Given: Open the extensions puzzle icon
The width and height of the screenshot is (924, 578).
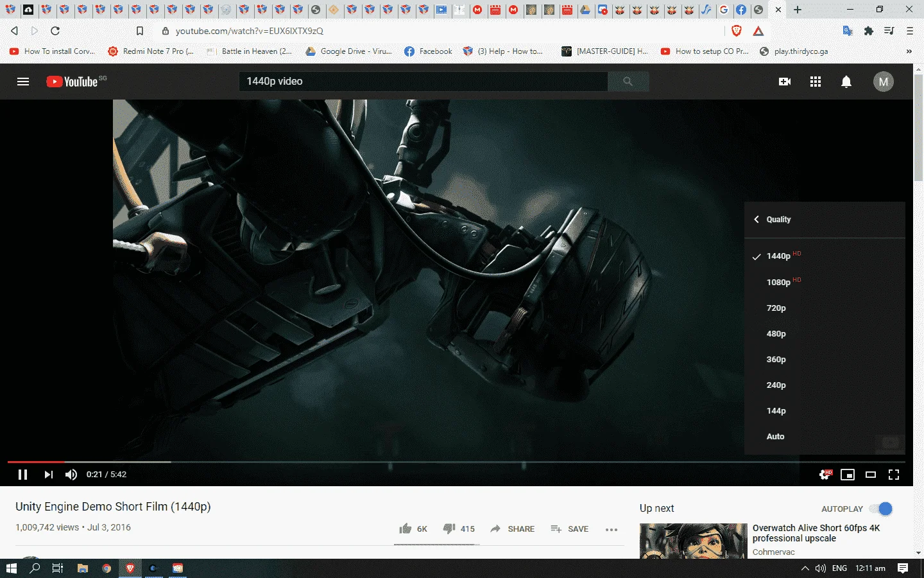Looking at the screenshot, I should pos(869,31).
